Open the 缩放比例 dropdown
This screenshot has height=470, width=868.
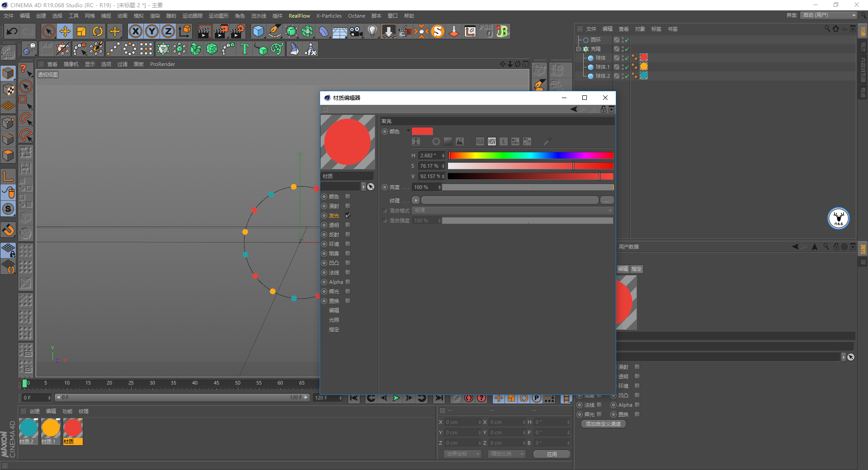click(x=507, y=454)
